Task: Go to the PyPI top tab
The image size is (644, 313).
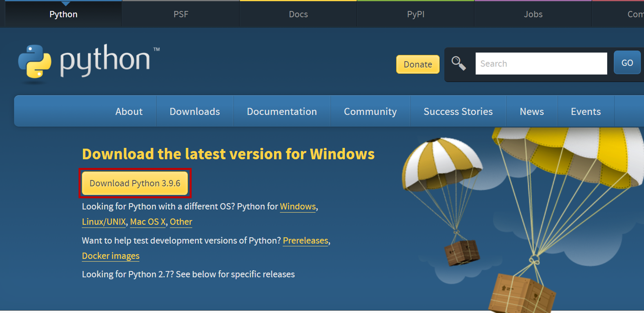Action: pyautogui.click(x=416, y=14)
